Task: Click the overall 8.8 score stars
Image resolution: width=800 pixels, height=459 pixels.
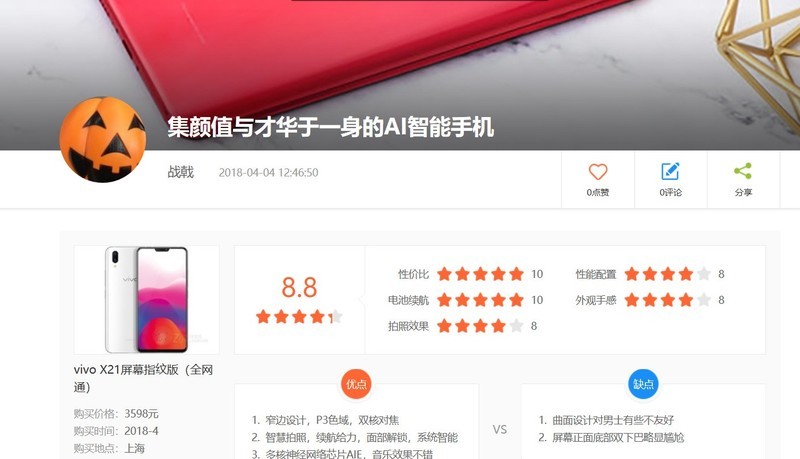Action: (299, 317)
